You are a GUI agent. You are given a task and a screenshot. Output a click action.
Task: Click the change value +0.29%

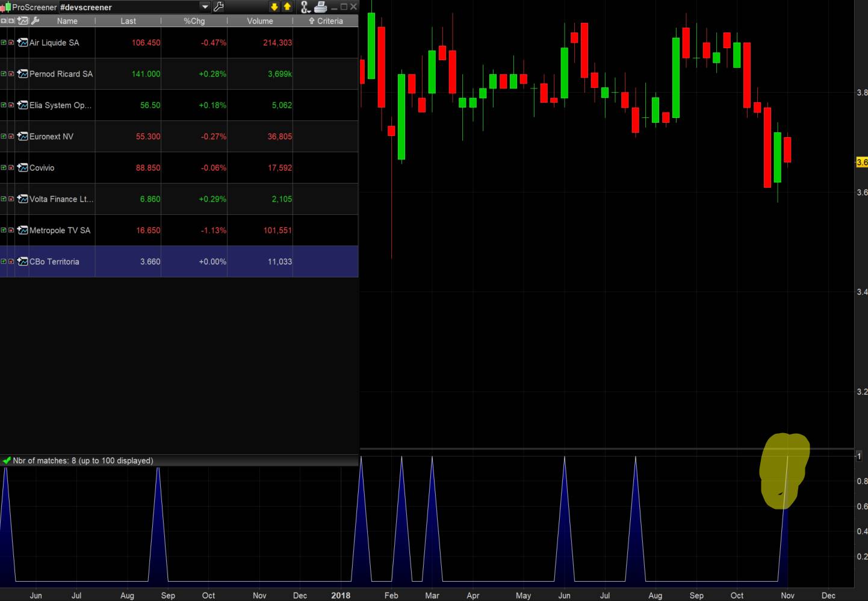(212, 199)
